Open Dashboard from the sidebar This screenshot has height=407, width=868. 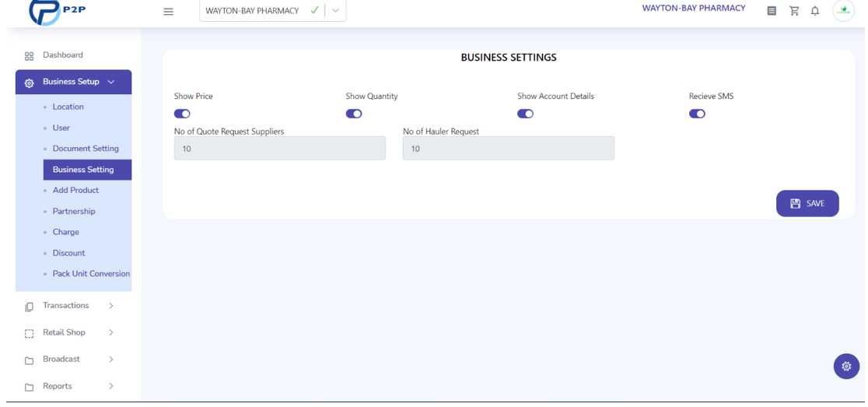[x=63, y=54]
